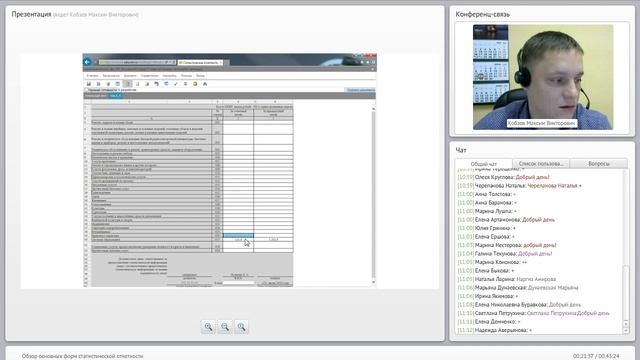Click the Конференц-связь panel title
Screen dimensions: 640x360
[482, 14]
